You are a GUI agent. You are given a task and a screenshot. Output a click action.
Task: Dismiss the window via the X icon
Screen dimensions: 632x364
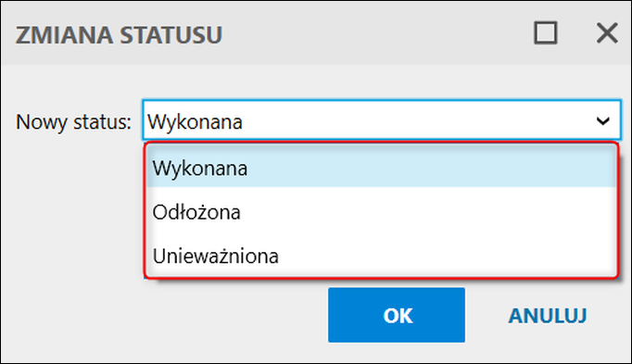click(607, 33)
